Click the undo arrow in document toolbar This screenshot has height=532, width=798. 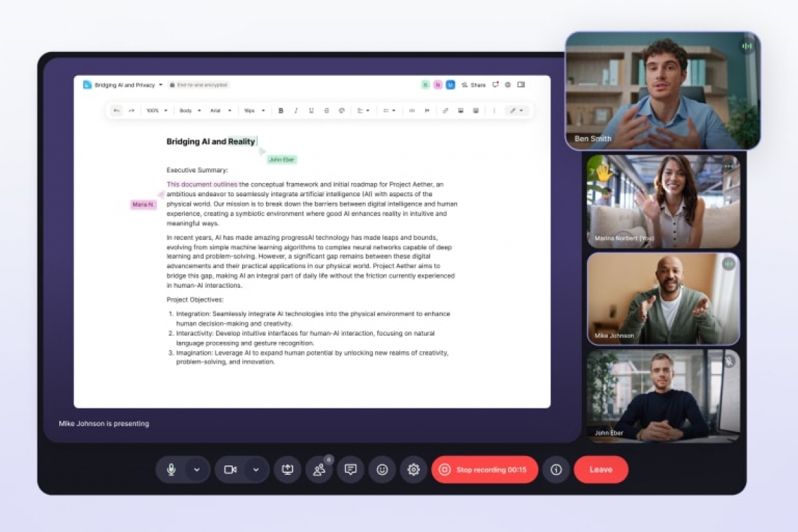coord(117,110)
